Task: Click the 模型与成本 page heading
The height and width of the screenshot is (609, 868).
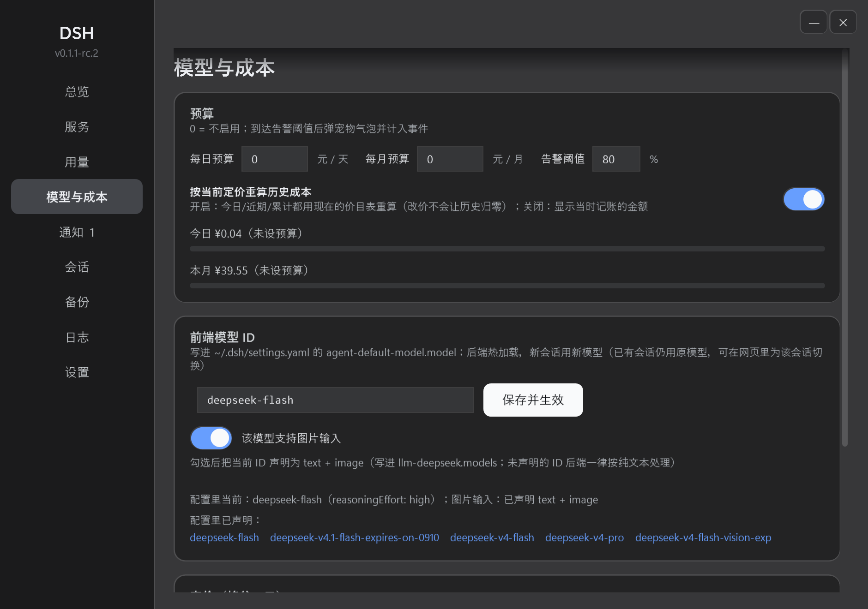Action: click(224, 68)
